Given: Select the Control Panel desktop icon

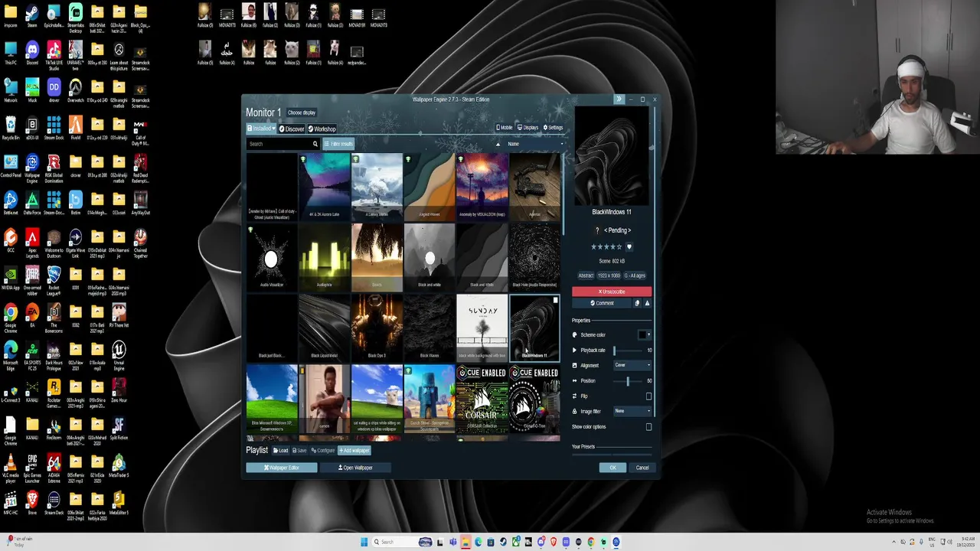Looking at the screenshot, I should click(x=11, y=165).
